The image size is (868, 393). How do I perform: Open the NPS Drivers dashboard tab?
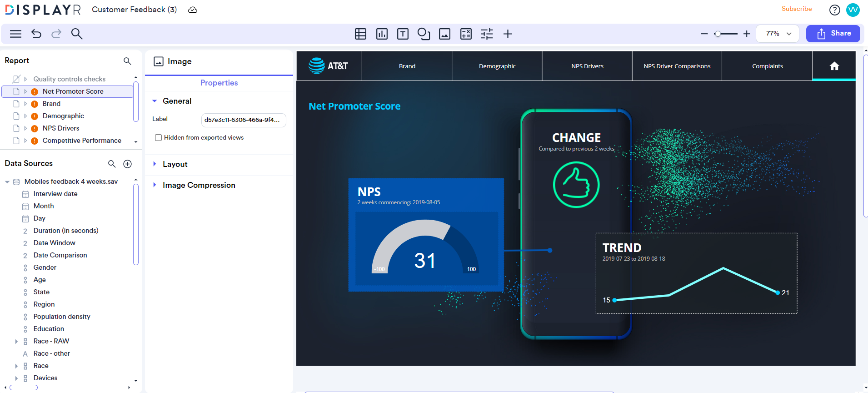point(587,66)
